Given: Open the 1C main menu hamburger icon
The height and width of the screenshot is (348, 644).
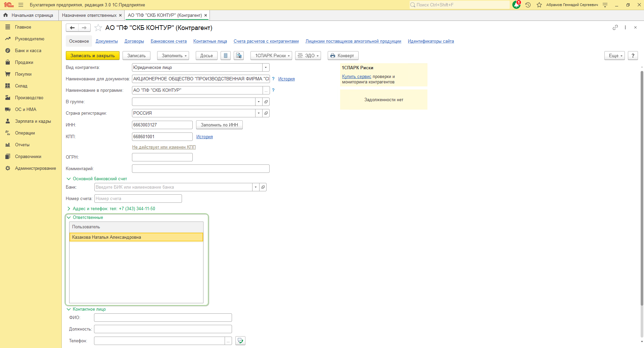Looking at the screenshot, I should [x=21, y=5].
